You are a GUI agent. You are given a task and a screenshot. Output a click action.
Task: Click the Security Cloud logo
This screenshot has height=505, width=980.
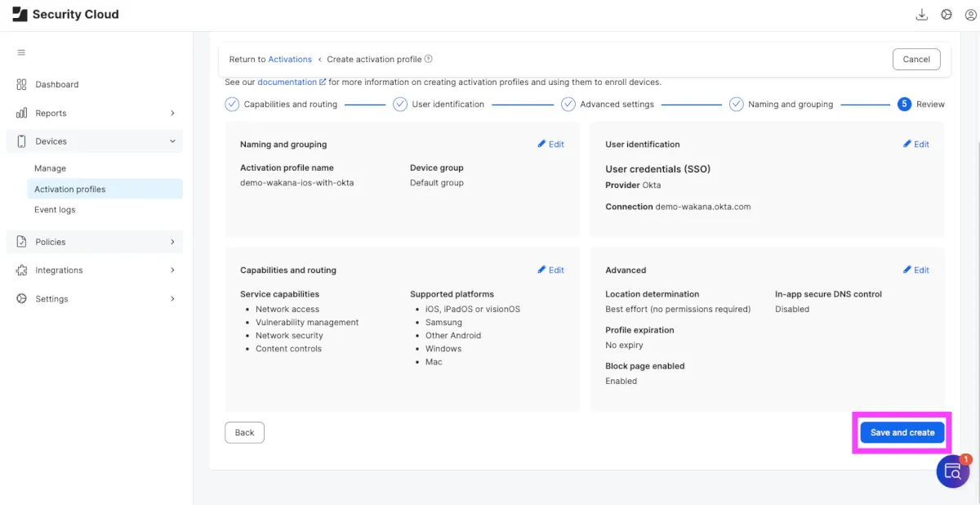click(20, 14)
